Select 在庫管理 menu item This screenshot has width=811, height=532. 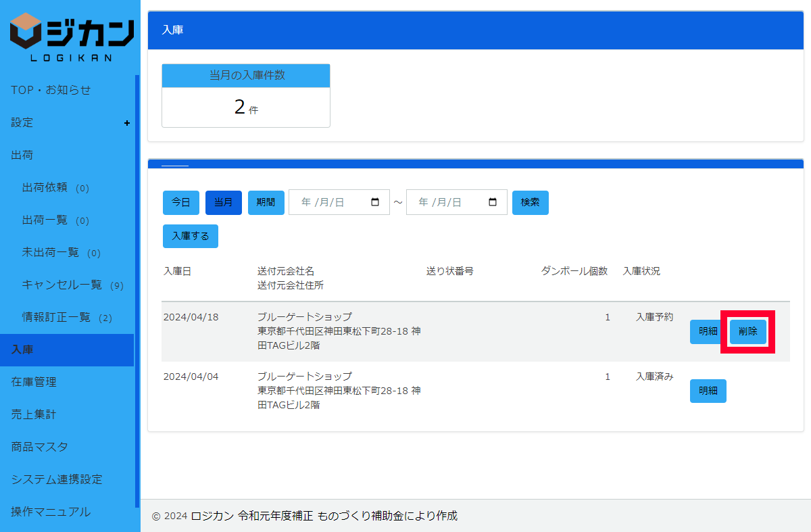point(34,382)
